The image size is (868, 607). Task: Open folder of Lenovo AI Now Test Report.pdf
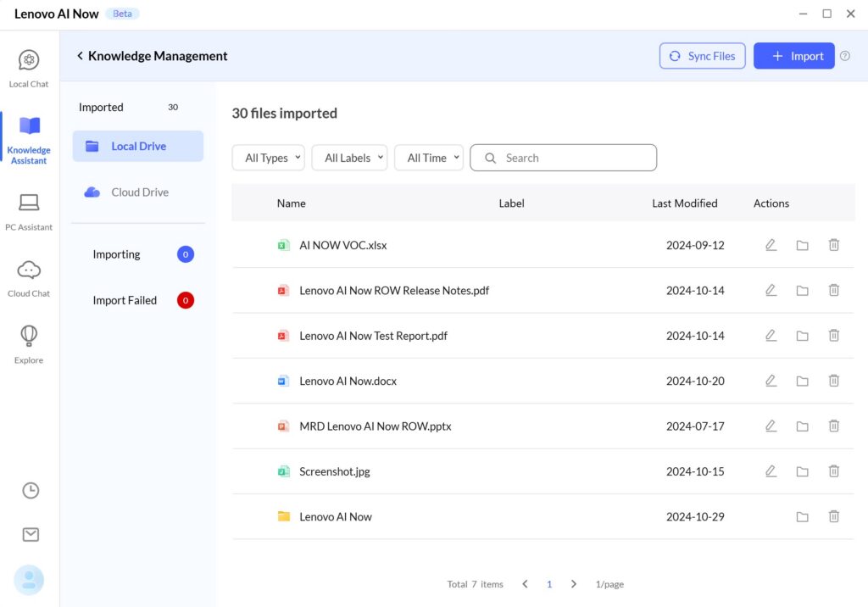pyautogui.click(x=802, y=336)
